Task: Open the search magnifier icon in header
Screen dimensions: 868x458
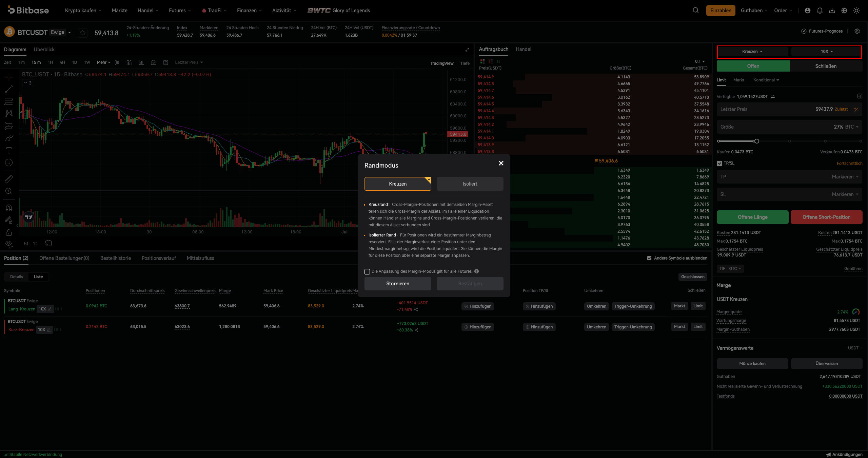Action: click(x=695, y=11)
